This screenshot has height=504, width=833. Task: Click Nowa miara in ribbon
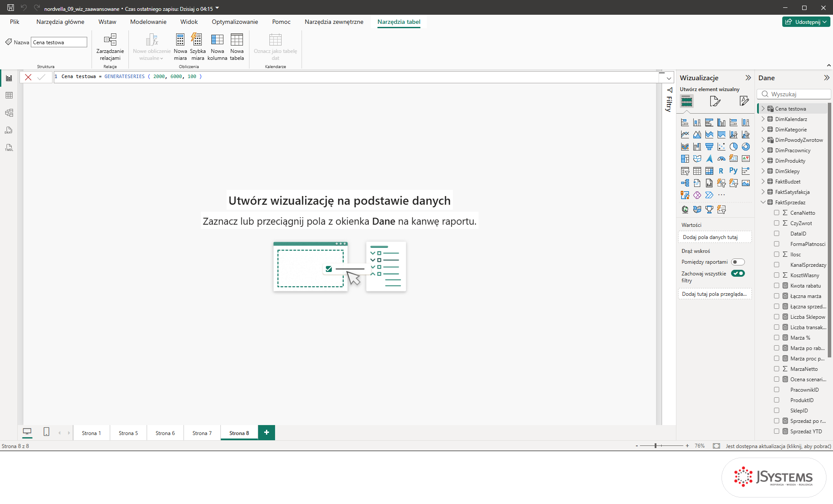pyautogui.click(x=180, y=47)
